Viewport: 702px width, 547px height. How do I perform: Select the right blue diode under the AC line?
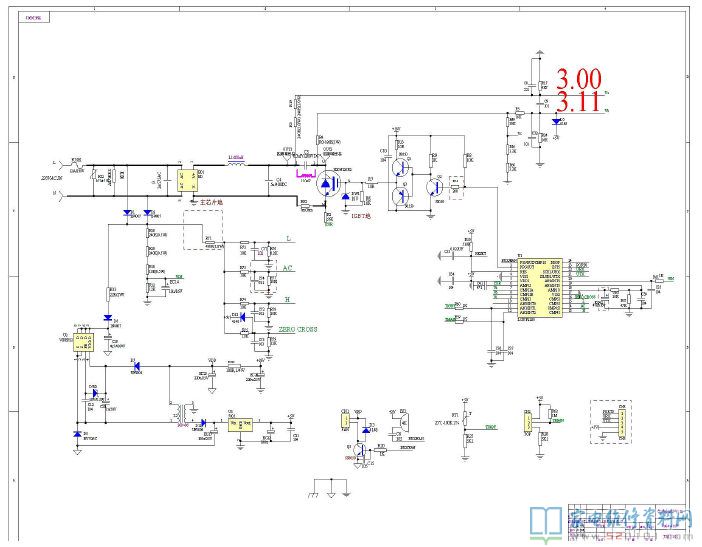pyautogui.click(x=148, y=212)
